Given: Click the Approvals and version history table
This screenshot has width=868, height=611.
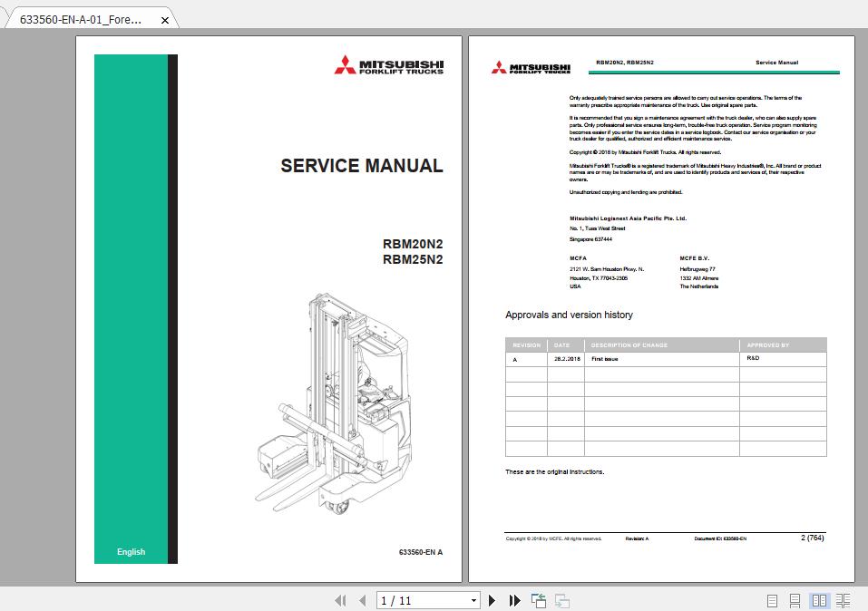Looking at the screenshot, I should point(665,399).
